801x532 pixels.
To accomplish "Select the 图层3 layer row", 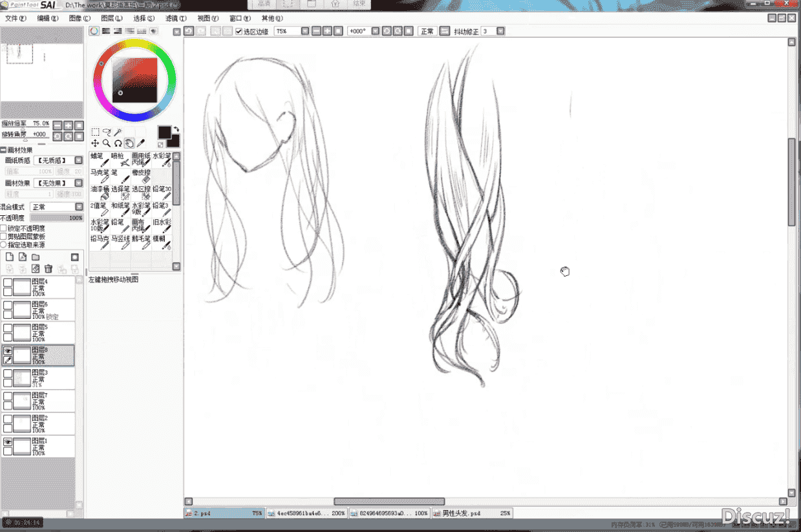I will 37,378.
